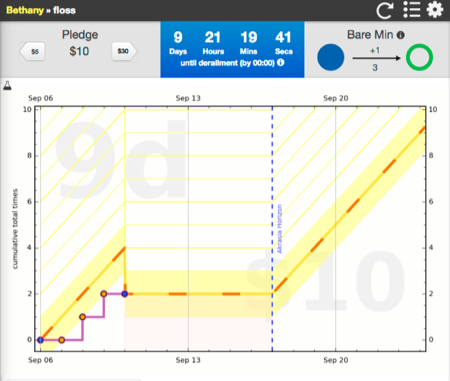Image resolution: width=450 pixels, height=381 pixels.
Task: Open the list menu icon
Action: click(411, 9)
